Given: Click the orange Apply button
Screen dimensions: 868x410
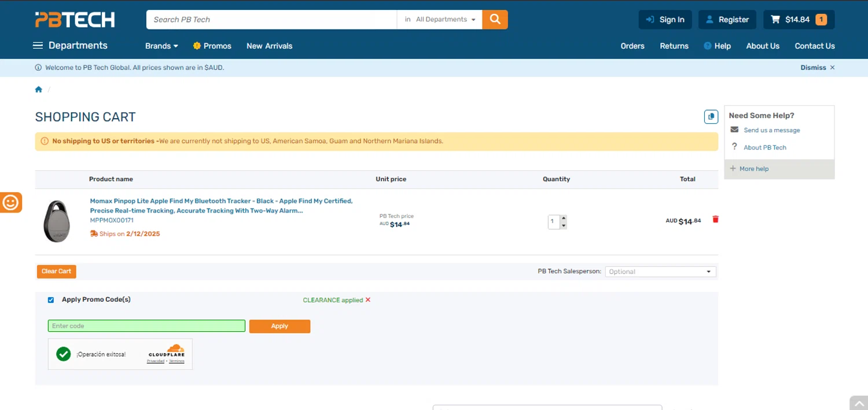Looking at the screenshot, I should 279,326.
